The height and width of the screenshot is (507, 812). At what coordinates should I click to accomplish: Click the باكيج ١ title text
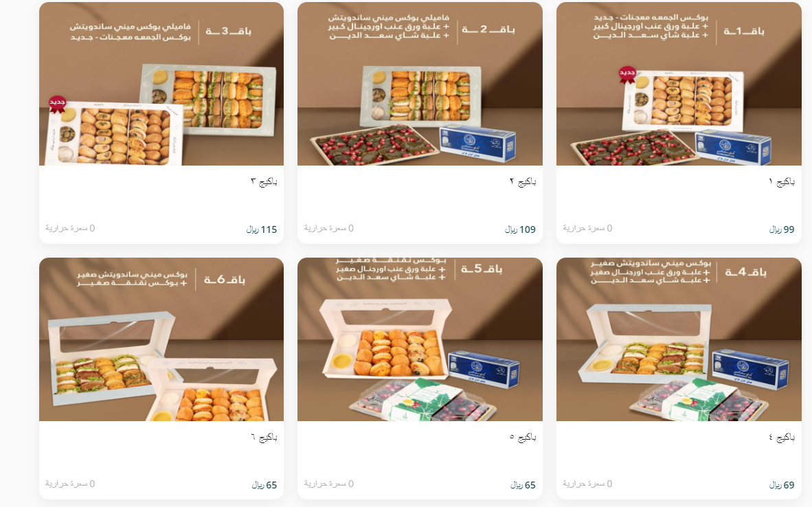click(782, 182)
